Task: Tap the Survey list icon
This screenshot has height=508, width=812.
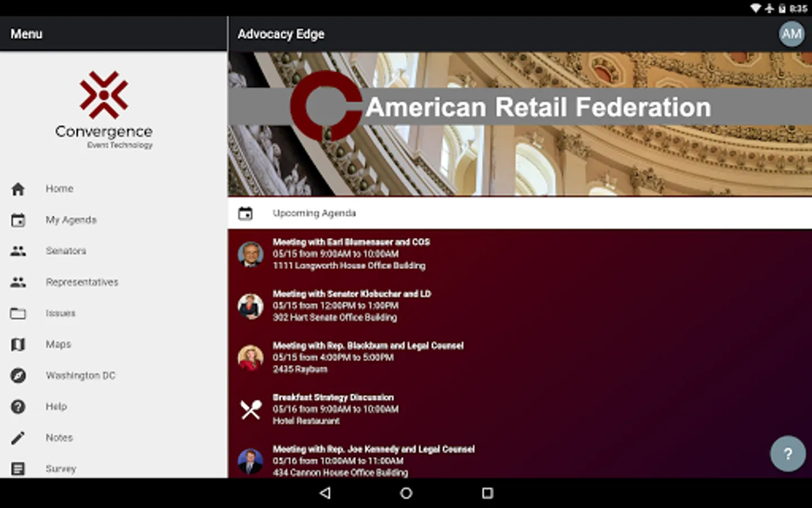Action: click(x=18, y=468)
